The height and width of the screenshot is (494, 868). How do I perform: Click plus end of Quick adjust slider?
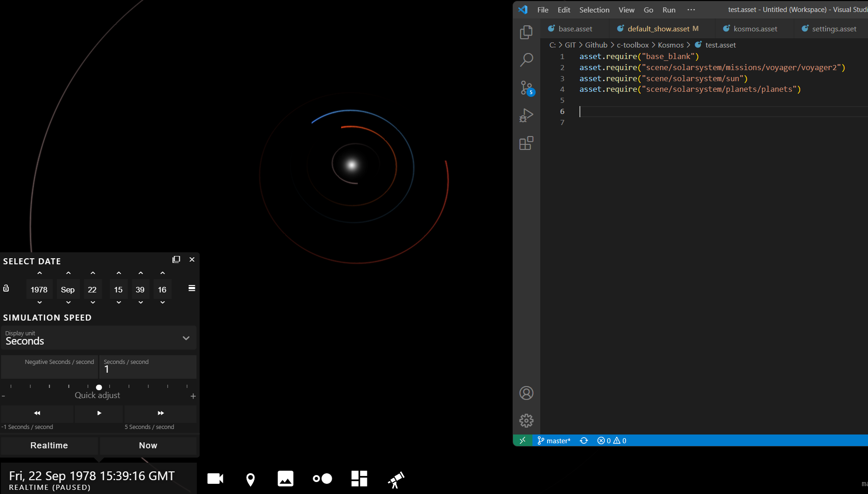pyautogui.click(x=193, y=396)
